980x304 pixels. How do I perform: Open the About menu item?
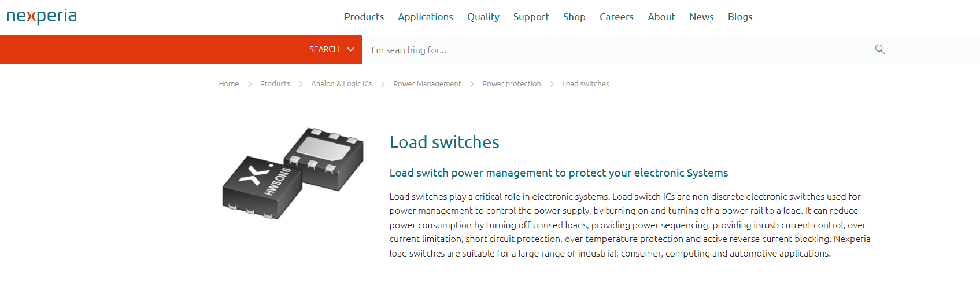(661, 17)
